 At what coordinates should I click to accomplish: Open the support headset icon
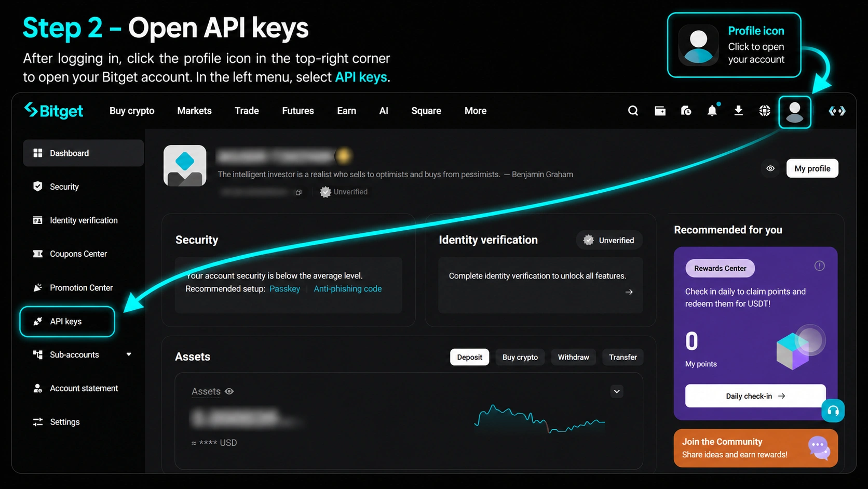[x=833, y=411]
